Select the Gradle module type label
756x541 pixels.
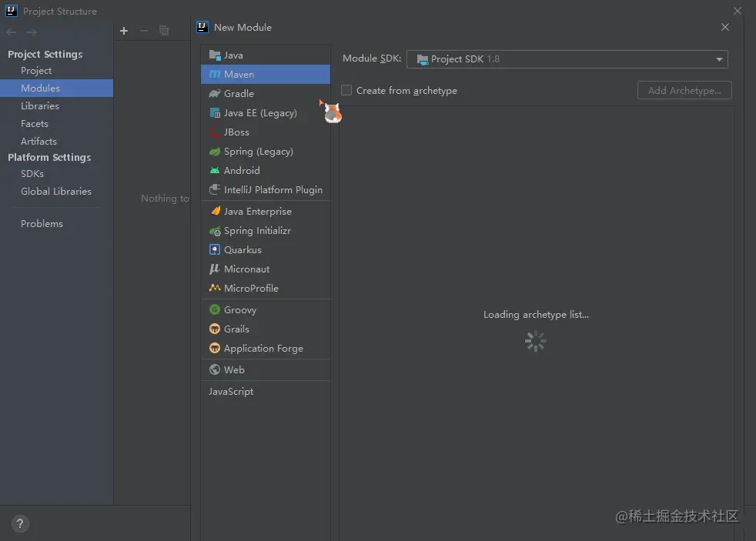(x=239, y=93)
